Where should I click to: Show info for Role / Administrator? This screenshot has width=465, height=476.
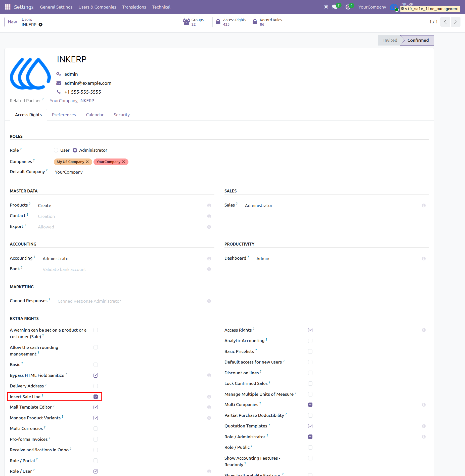click(x=424, y=437)
